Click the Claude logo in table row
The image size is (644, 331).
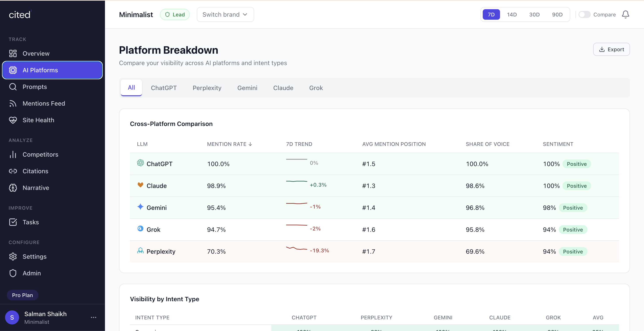point(140,185)
